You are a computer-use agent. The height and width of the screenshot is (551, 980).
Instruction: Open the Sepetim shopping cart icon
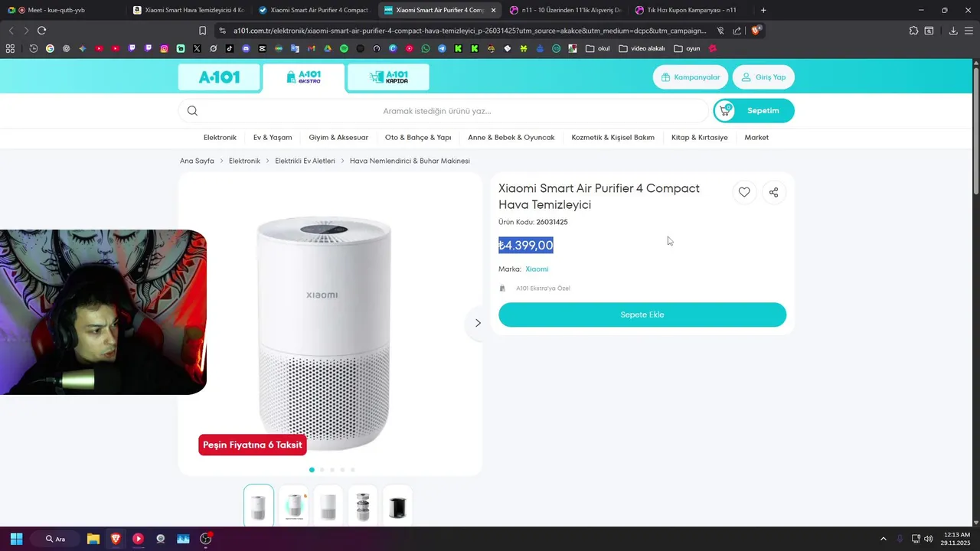(725, 111)
